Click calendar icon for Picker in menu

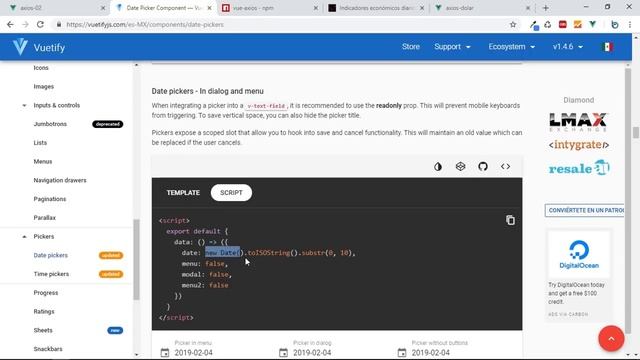tap(164, 352)
